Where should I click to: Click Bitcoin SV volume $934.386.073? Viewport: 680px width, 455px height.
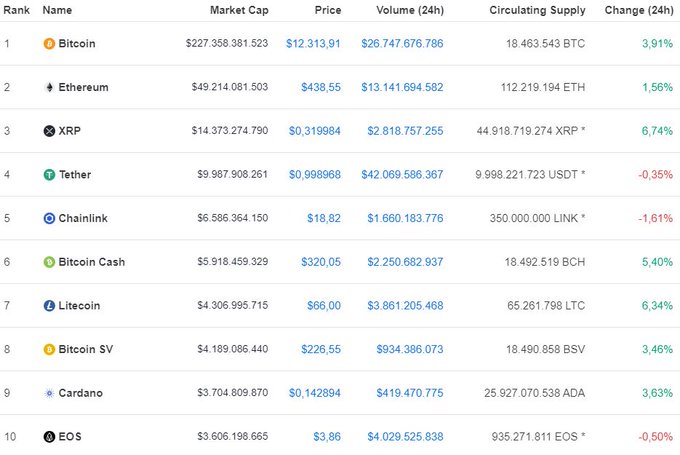pyautogui.click(x=410, y=350)
